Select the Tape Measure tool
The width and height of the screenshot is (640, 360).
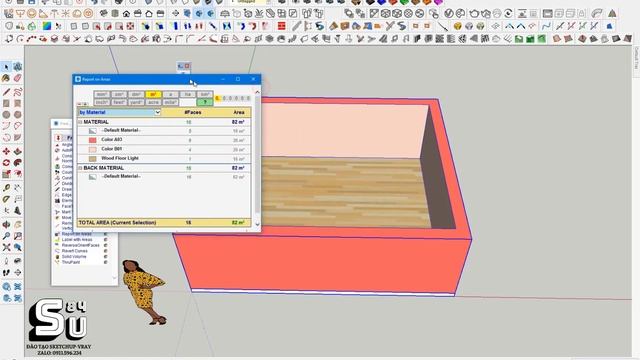tap(6, 188)
